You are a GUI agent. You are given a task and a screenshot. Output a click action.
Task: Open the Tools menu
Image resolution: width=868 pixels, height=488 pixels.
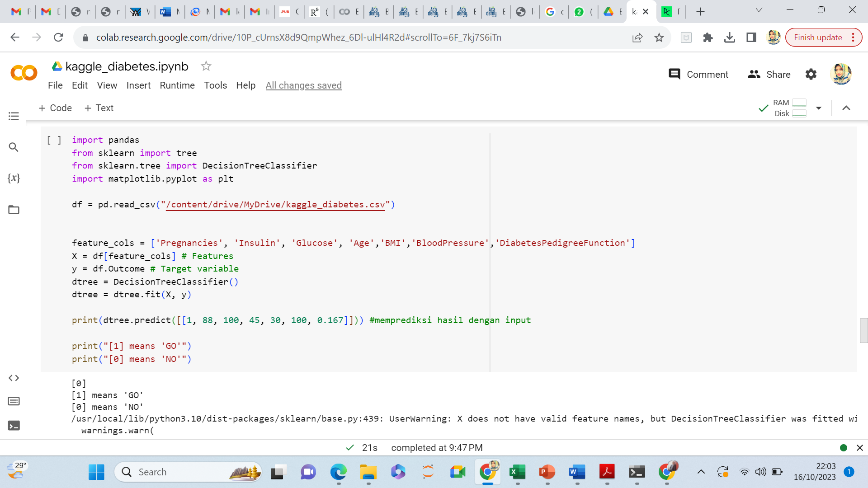click(215, 85)
